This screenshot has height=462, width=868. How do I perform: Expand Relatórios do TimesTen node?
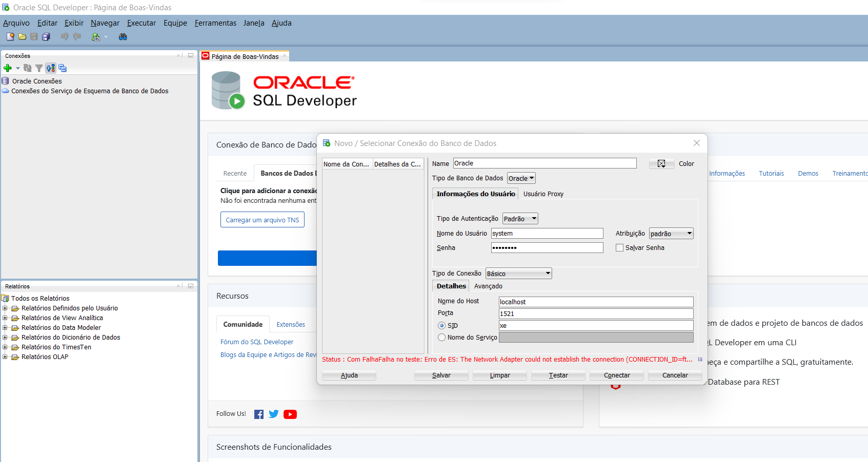coord(5,347)
